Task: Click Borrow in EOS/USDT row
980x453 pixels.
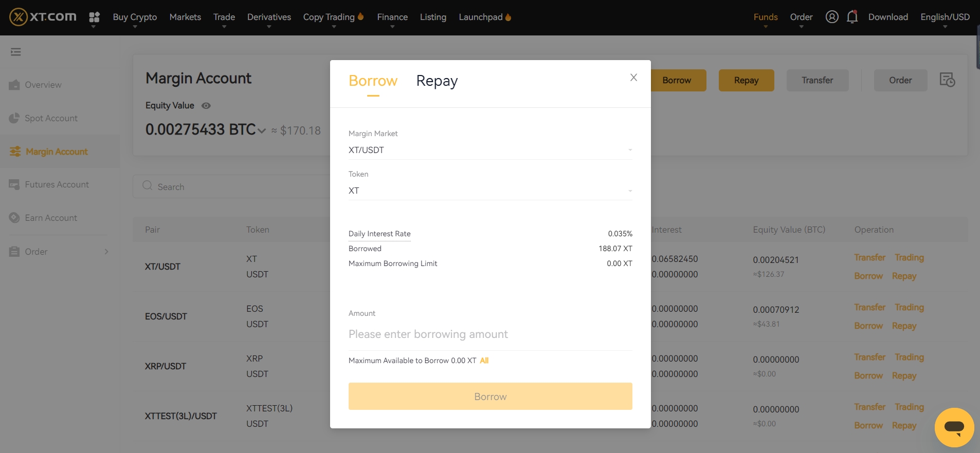Action: pyautogui.click(x=868, y=326)
